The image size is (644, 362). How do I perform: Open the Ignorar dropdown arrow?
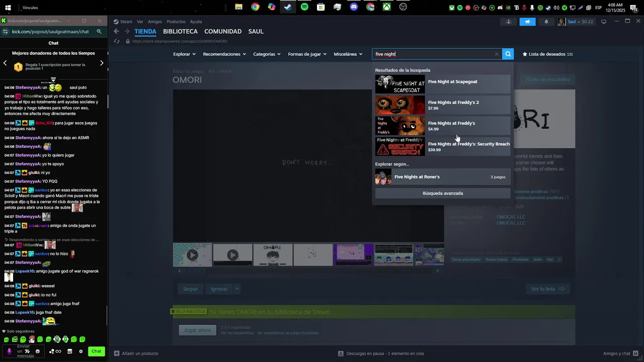[237, 289]
